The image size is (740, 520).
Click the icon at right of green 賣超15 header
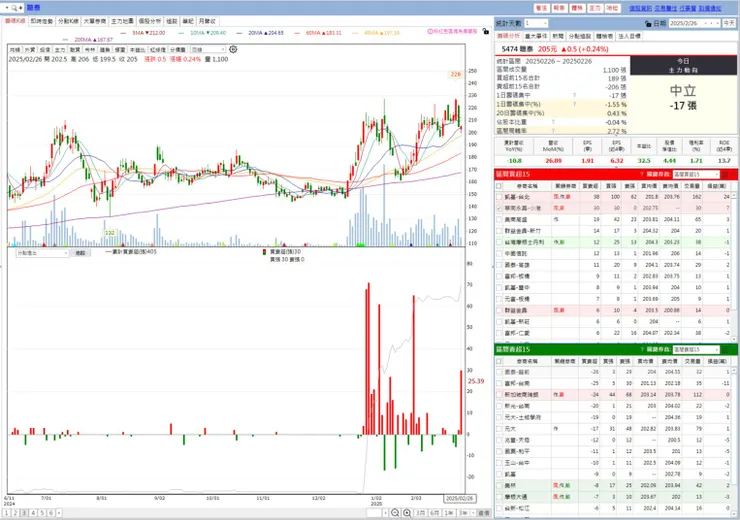coord(725,350)
